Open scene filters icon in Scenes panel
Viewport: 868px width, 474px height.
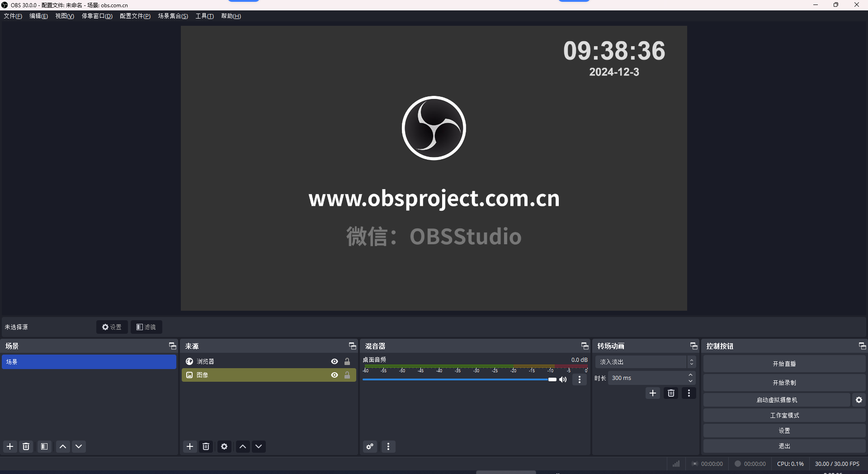click(x=44, y=446)
